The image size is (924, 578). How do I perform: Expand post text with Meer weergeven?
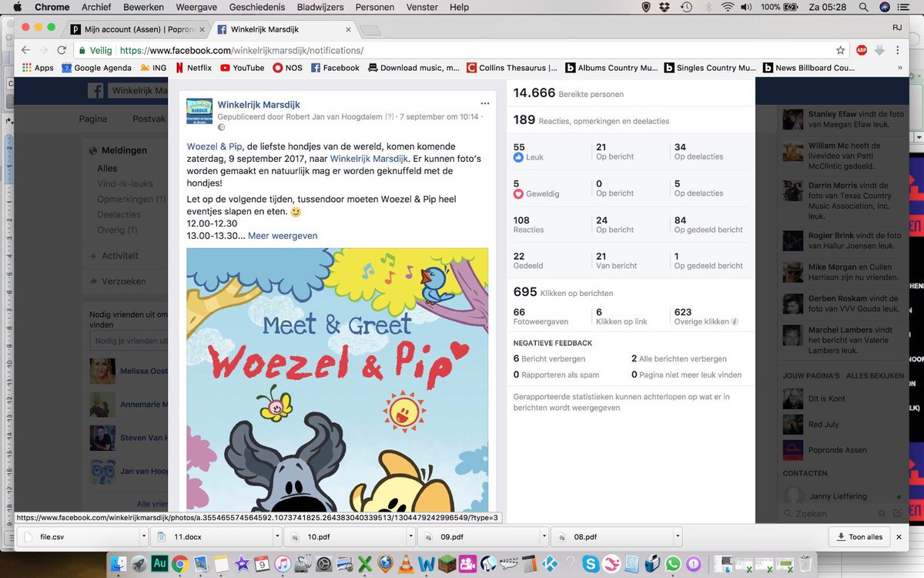pos(283,236)
